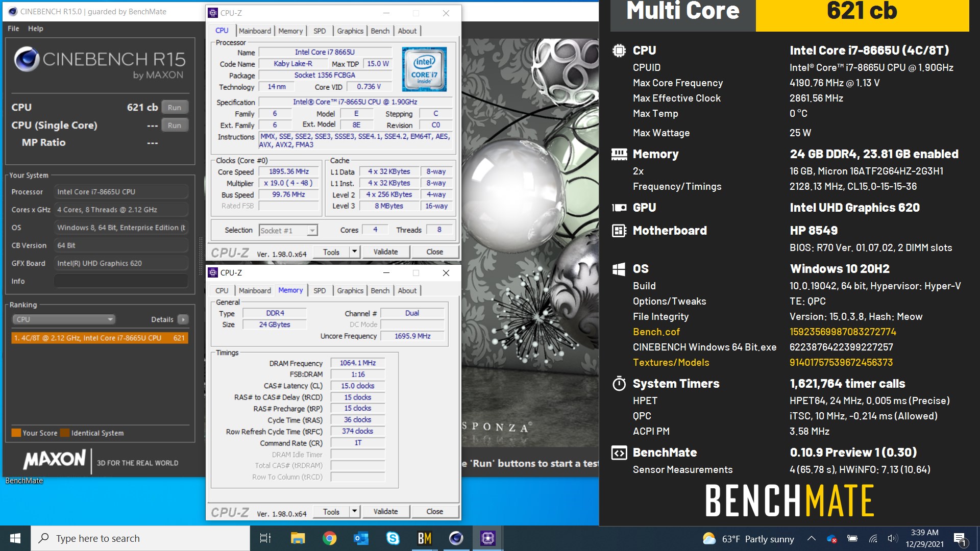Run the CPU multi-core benchmark

[175, 108]
